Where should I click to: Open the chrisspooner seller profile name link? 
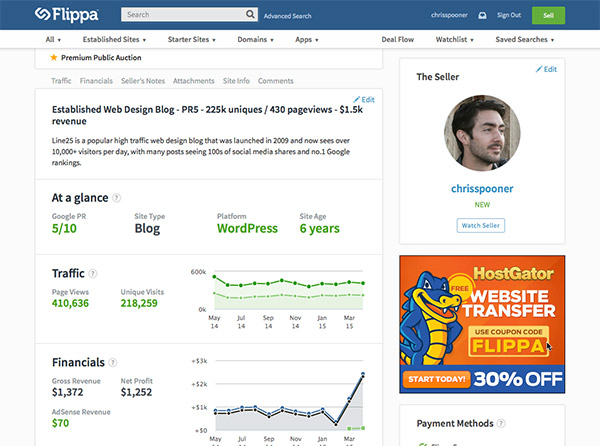pyautogui.click(x=482, y=189)
